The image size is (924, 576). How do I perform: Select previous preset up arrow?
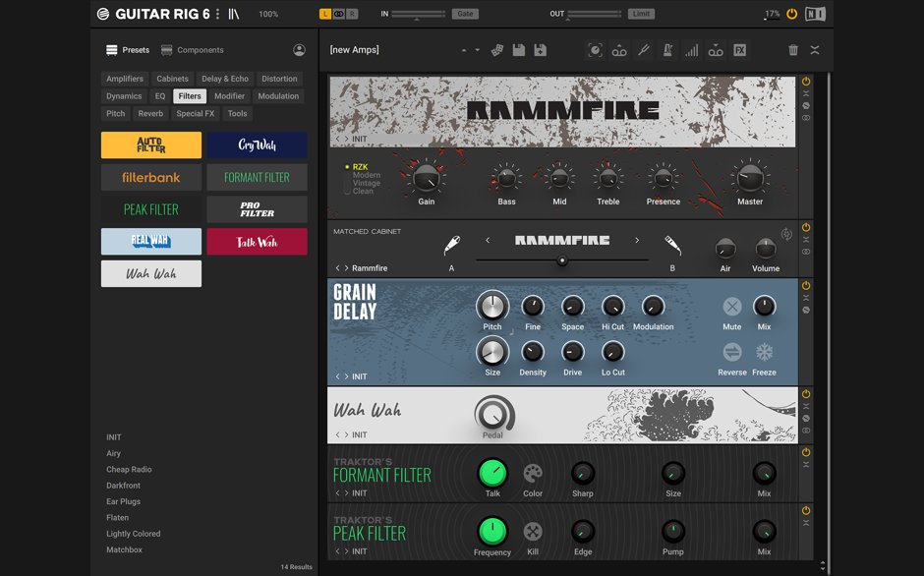464,51
